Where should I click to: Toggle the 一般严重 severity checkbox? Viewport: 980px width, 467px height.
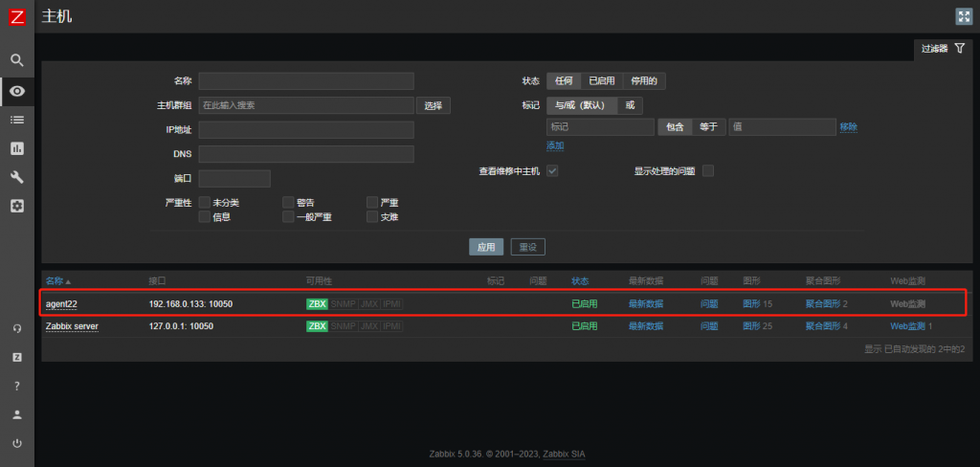pyautogui.click(x=288, y=217)
